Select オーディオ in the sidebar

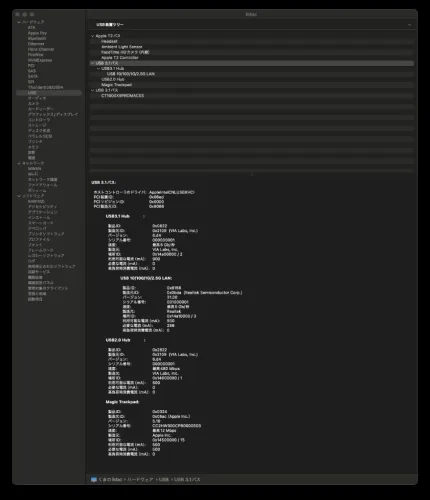pos(37,98)
